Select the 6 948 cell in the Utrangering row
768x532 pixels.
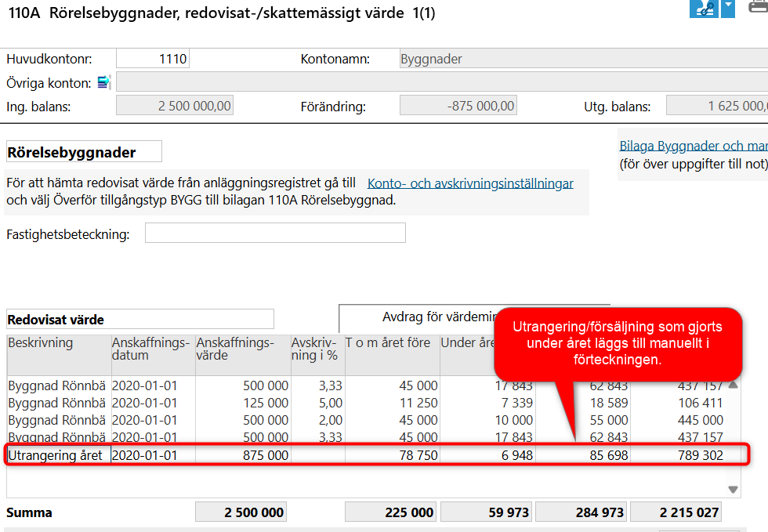point(487,455)
